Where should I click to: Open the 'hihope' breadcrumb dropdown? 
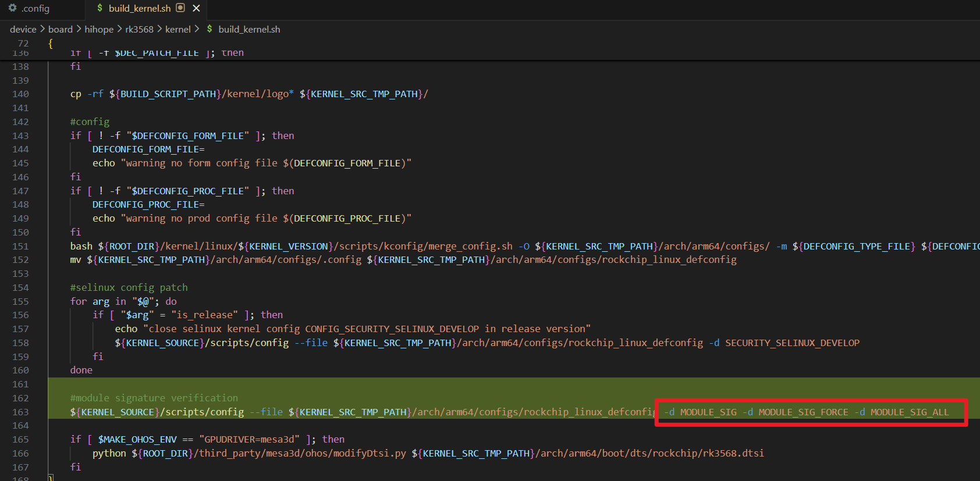(x=99, y=29)
